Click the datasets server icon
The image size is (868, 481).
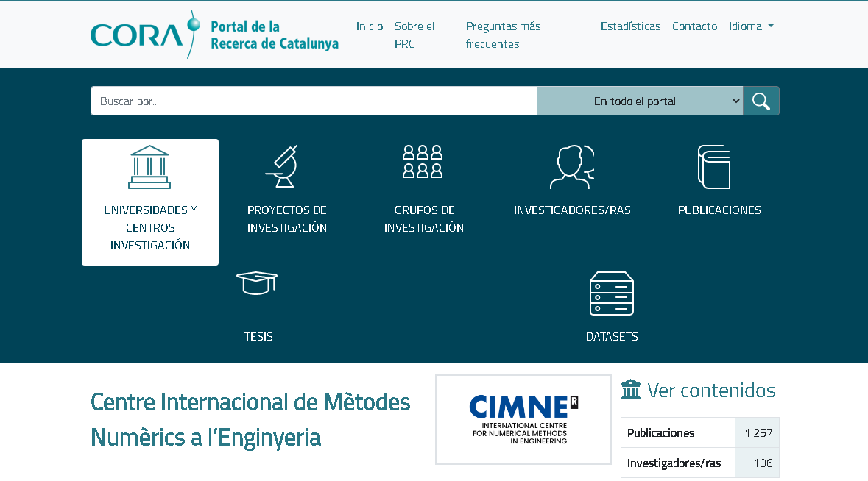pyautogui.click(x=612, y=293)
